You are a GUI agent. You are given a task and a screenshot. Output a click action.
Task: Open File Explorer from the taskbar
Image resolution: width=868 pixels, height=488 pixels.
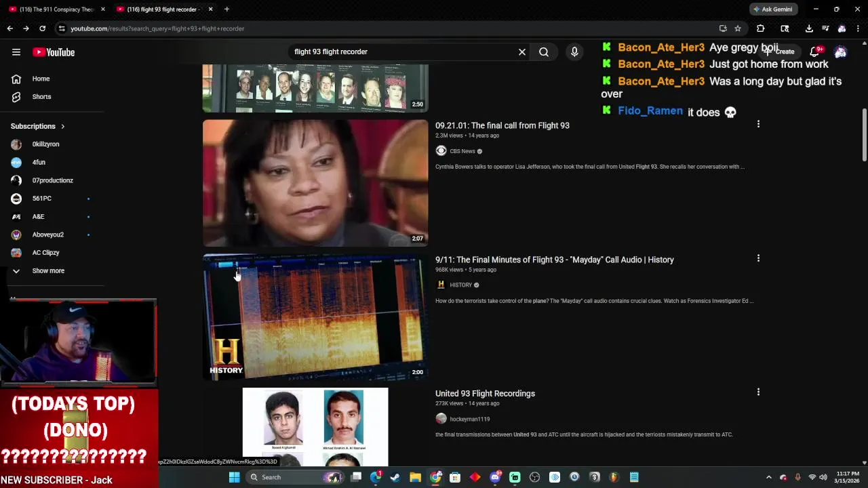pyautogui.click(x=415, y=477)
